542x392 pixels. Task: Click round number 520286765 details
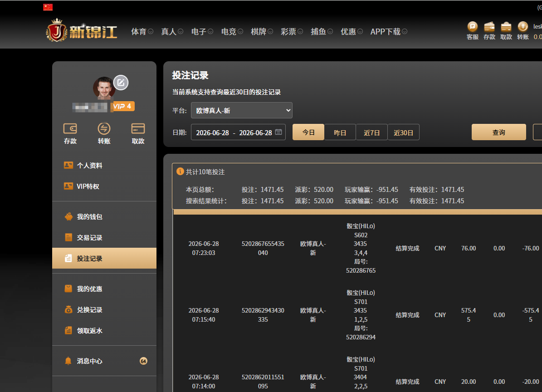pos(361,270)
